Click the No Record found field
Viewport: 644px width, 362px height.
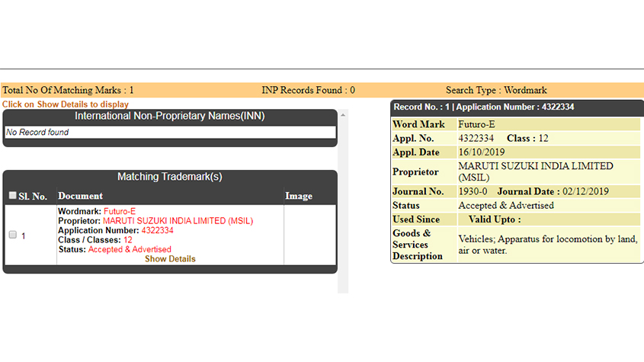tap(170, 133)
